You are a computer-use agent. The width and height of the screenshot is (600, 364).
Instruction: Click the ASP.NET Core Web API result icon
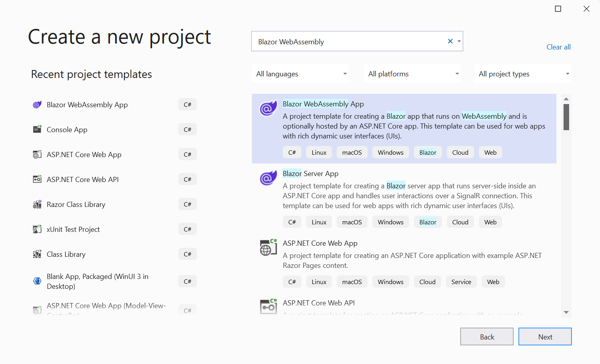pyautogui.click(x=268, y=306)
